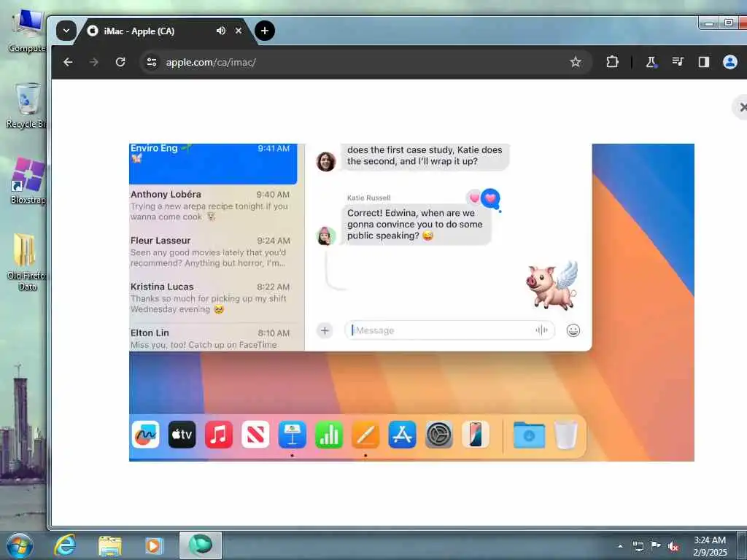Open the Windows Start menu
The width and height of the screenshot is (747, 560).
pos(20,545)
